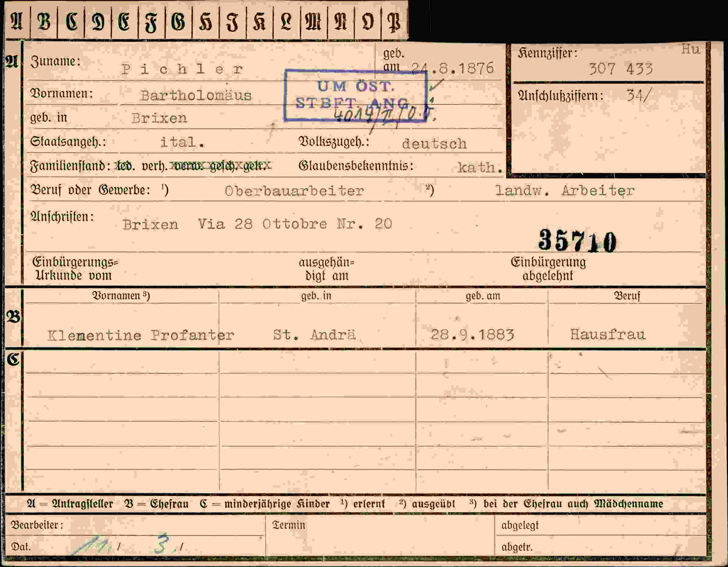Click the 'Glaubensbekenntnis:' label

pyautogui.click(x=356, y=166)
